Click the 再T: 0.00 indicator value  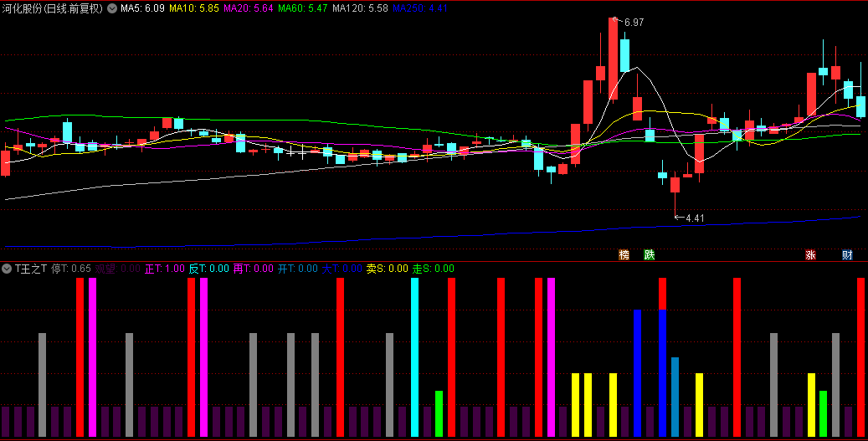(253, 269)
